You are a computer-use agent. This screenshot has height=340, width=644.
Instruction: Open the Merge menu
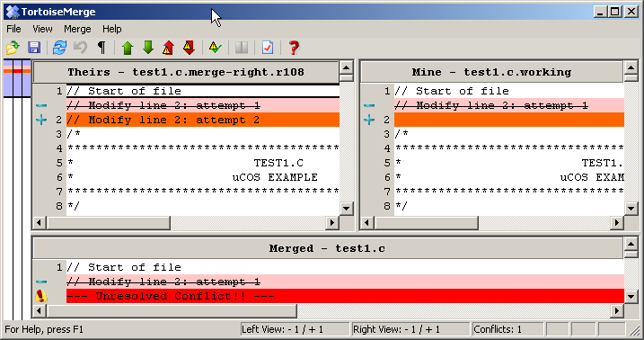click(77, 29)
